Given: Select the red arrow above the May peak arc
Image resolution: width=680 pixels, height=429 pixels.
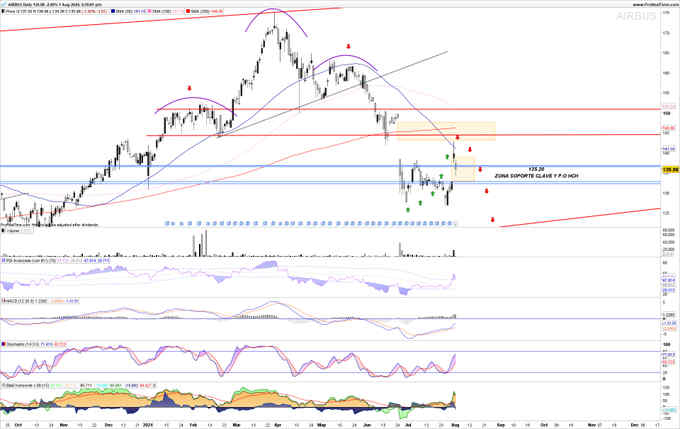Looking at the screenshot, I should [x=348, y=46].
